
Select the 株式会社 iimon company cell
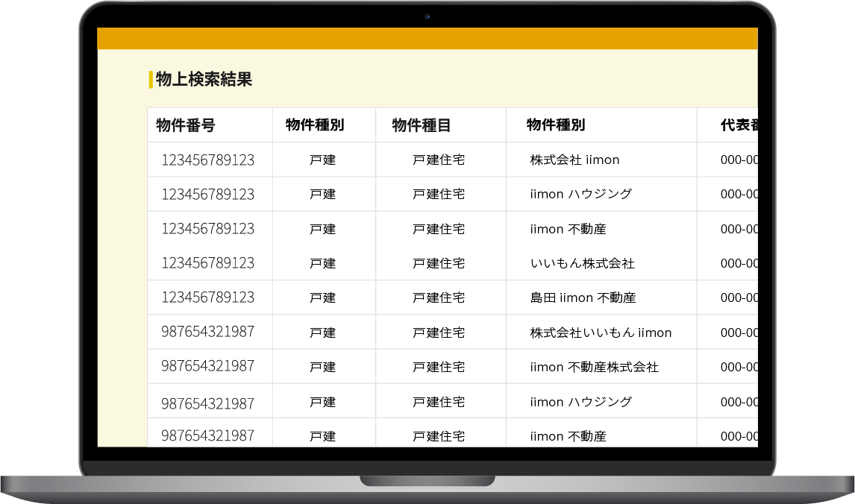[x=574, y=160]
